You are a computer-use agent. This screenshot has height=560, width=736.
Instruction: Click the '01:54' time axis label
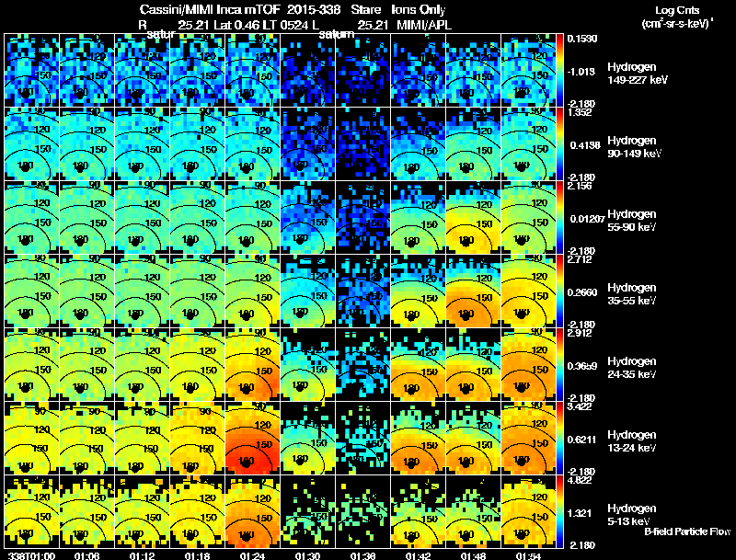528,556
